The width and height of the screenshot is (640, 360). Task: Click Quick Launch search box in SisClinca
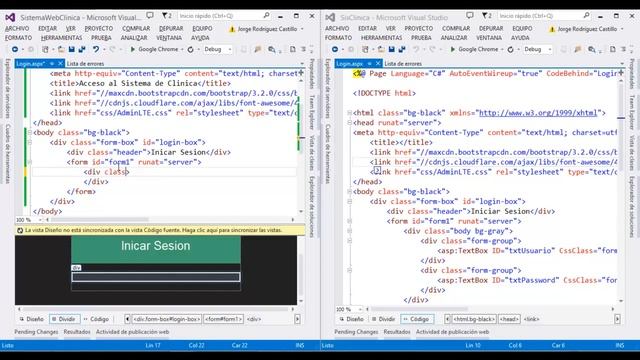[x=544, y=16]
